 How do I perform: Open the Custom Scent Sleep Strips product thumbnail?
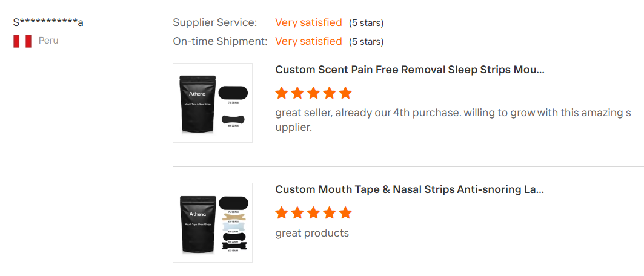(213, 103)
